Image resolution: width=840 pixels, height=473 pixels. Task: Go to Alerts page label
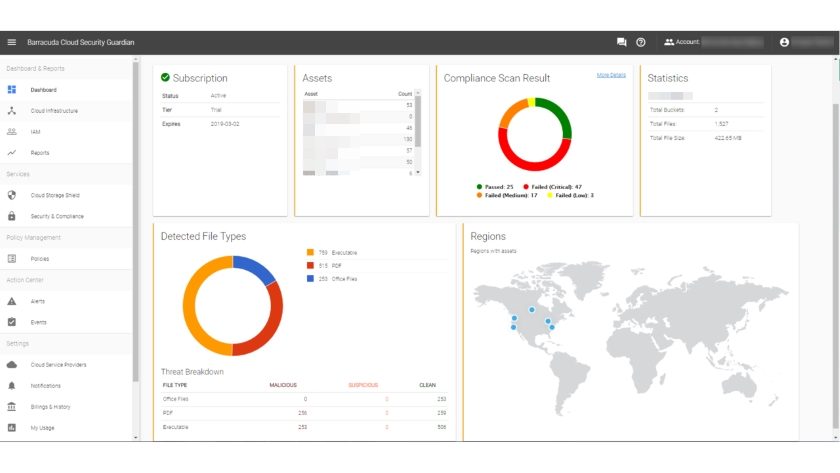38,301
